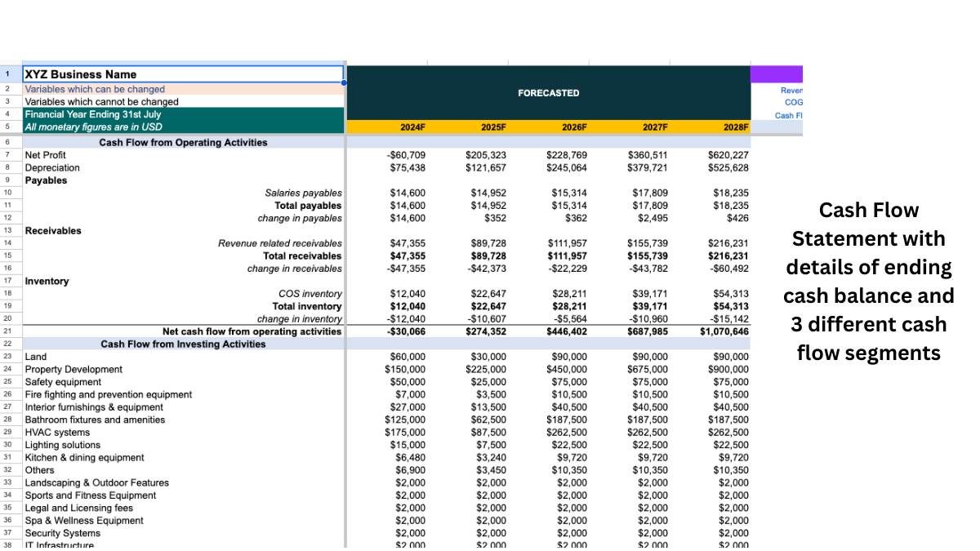
Task: Click the Receivables section label
Action: click(53, 231)
